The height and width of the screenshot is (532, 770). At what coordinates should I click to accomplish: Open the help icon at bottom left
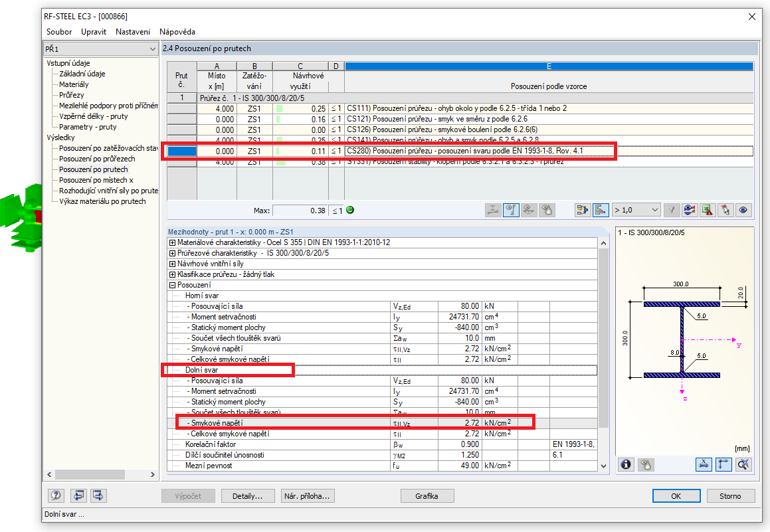56,495
